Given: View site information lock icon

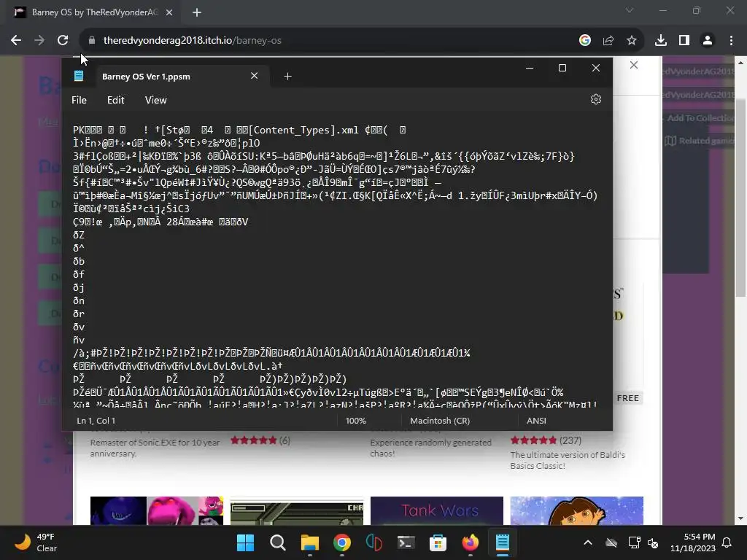Looking at the screenshot, I should [92, 41].
